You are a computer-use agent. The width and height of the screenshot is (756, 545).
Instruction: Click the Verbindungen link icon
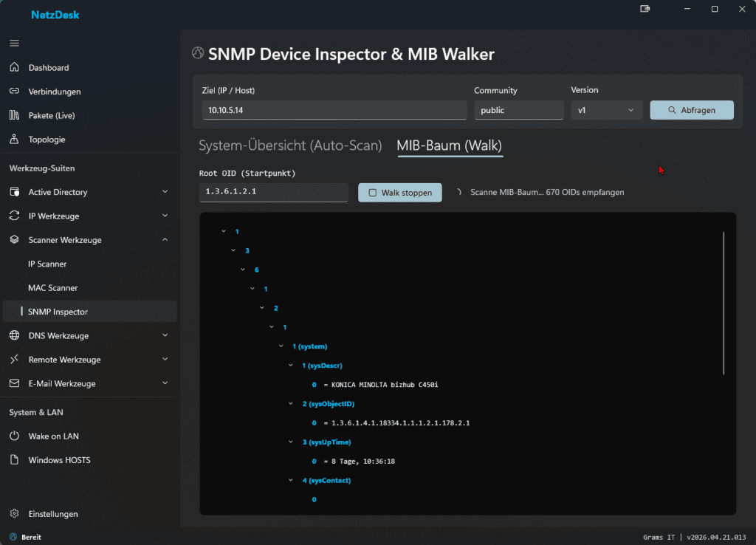14,92
